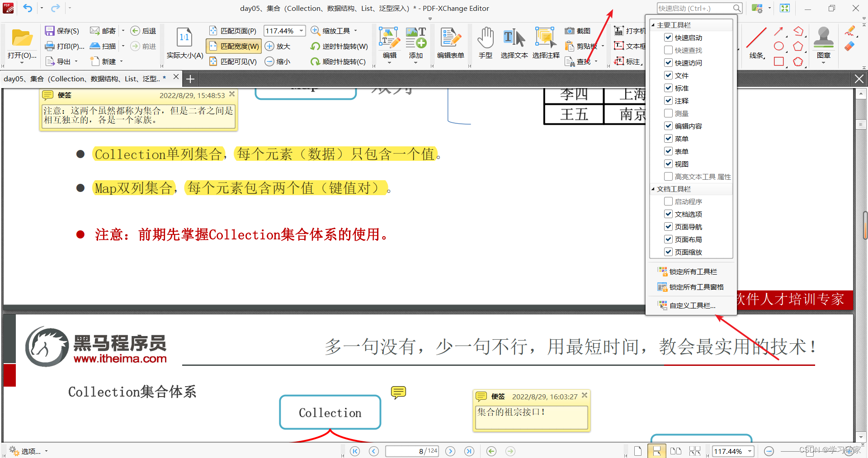Rotate counter-clockwise 逆时针旋转(W)
The width and height of the screenshot is (868, 458).
coord(339,46)
